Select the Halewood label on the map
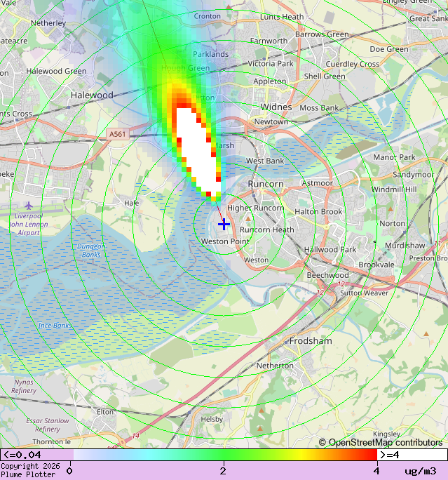The image size is (448, 480). coord(92,95)
